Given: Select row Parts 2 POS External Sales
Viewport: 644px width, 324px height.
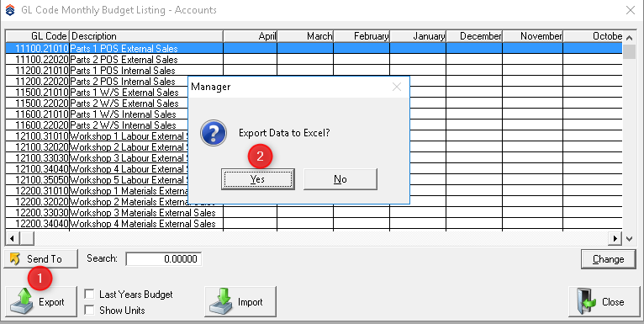Looking at the screenshot, I should [x=314, y=59].
